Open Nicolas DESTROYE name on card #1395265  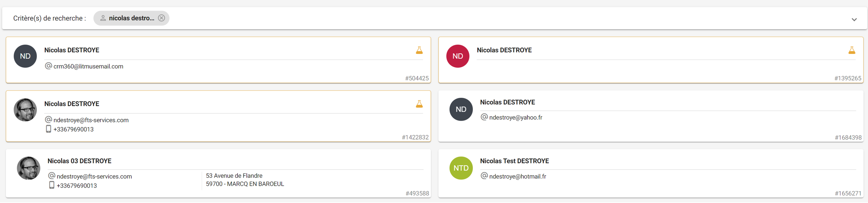point(504,50)
